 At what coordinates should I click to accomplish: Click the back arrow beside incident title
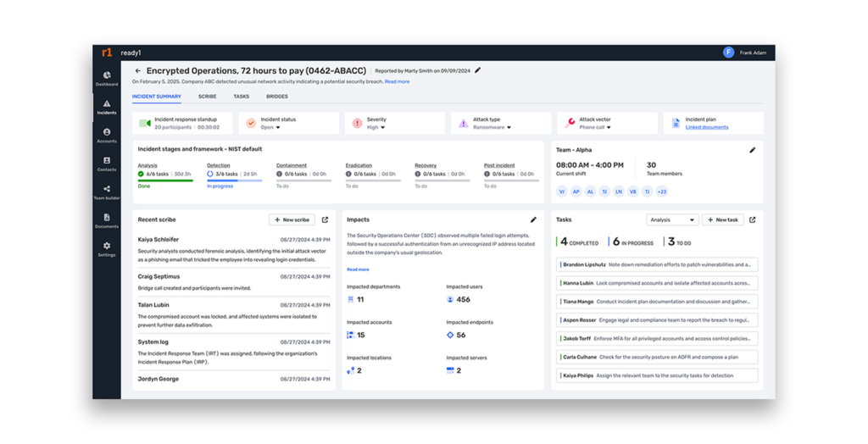pos(138,71)
